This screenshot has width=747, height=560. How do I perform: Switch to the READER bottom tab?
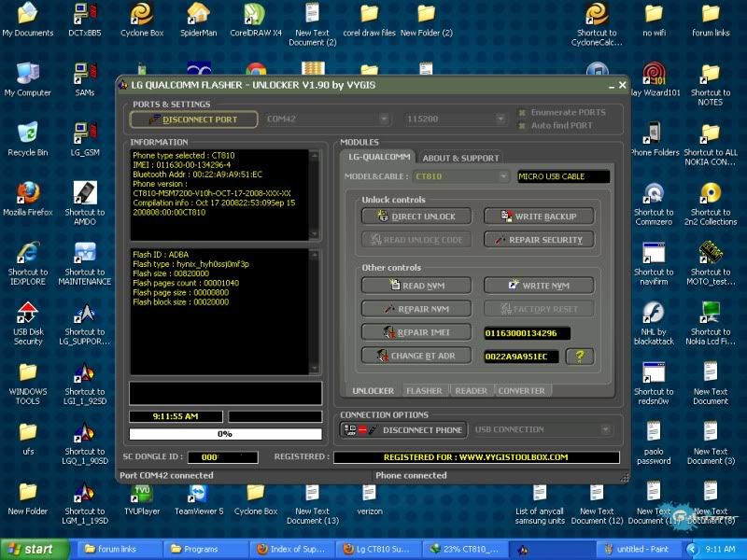472,391
